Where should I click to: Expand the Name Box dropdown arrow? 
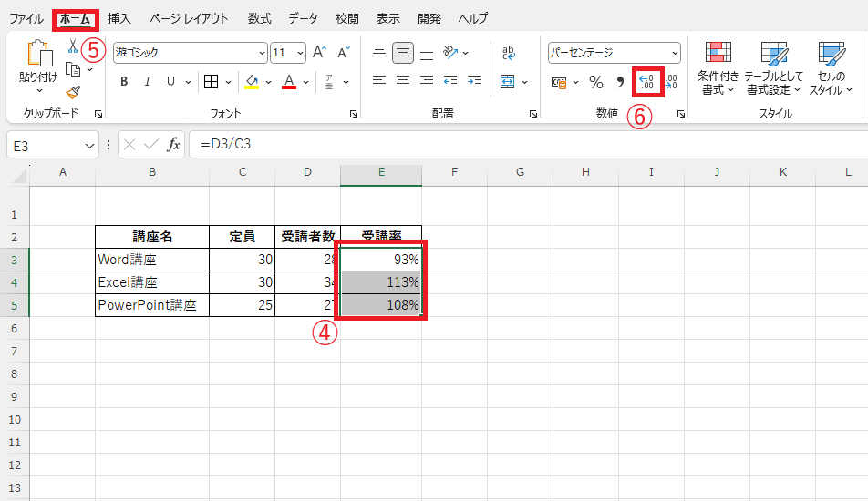89,146
